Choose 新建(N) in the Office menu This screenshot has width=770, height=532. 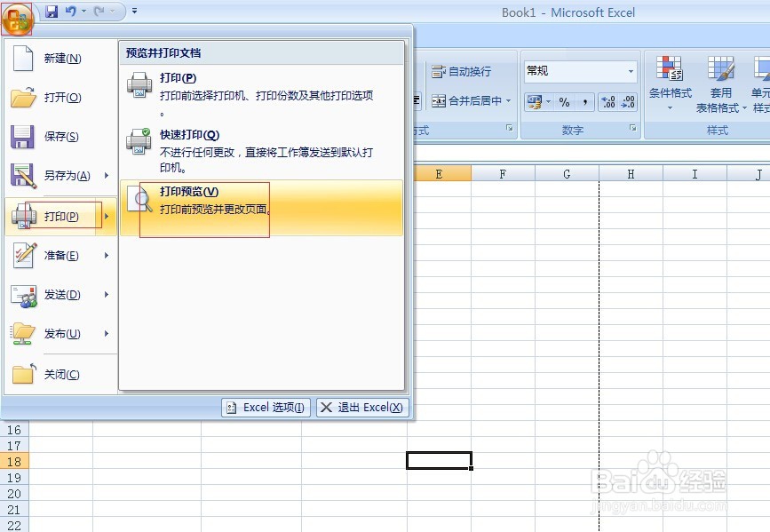61,59
